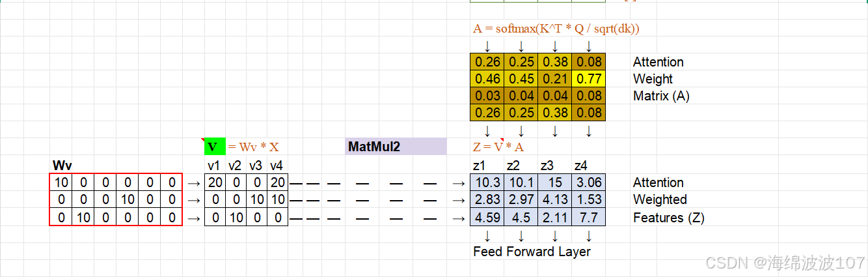Select the 10 in Wv second row
Screen dimensions: 868x277
[127, 199]
